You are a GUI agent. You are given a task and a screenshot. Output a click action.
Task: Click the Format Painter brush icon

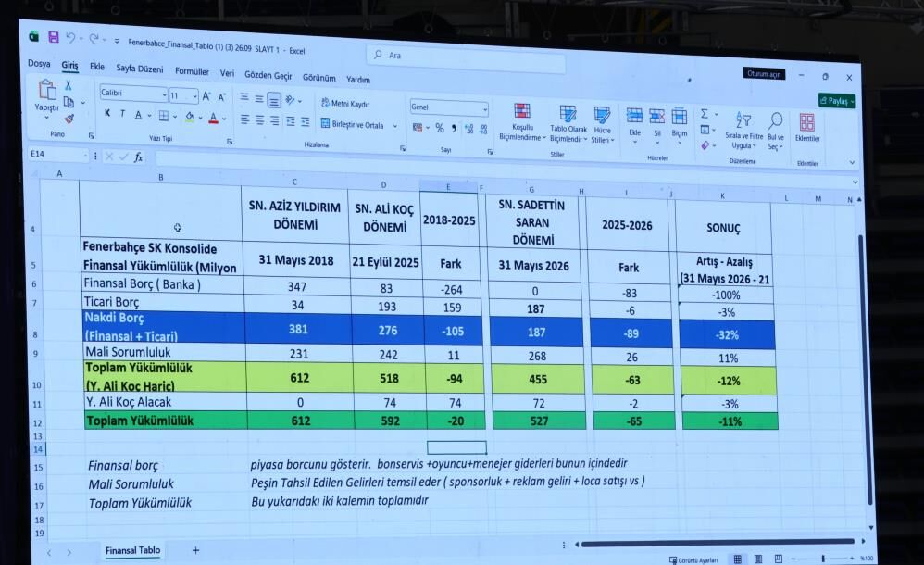[x=69, y=119]
